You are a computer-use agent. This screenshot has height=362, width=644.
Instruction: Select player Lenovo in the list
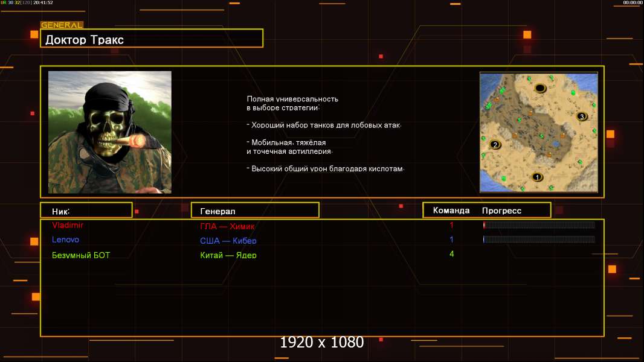tap(65, 240)
